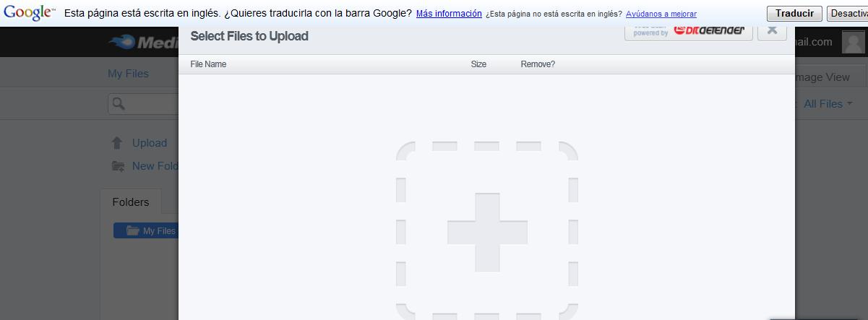Click the Traducir button

coord(794,14)
